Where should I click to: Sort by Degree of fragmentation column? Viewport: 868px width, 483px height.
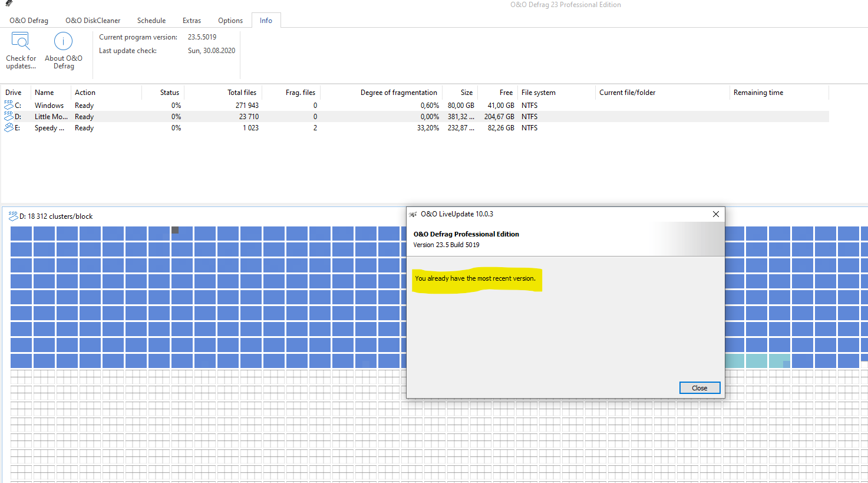tap(398, 93)
